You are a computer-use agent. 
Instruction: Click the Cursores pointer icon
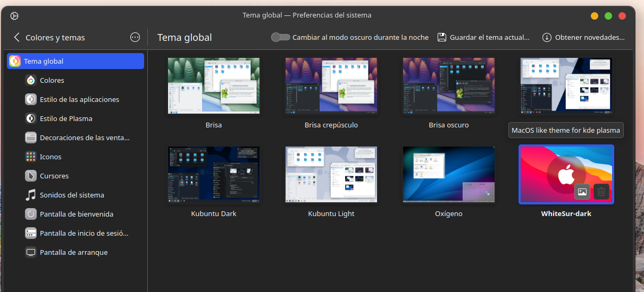[x=31, y=176]
